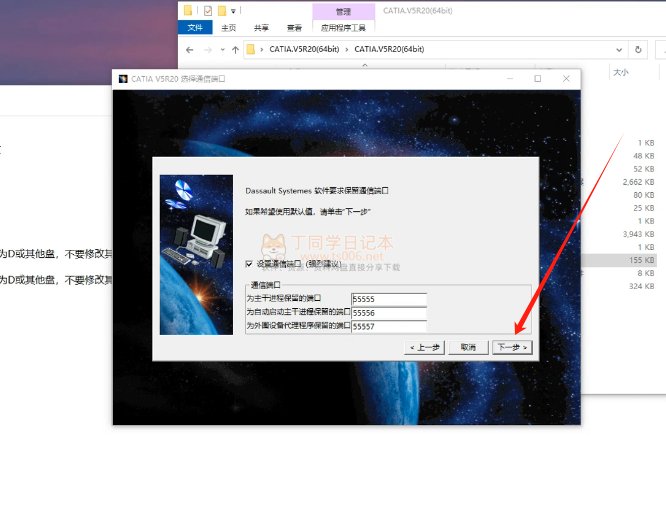
Task: Click the last CATIA.V5R20(64bit) breadcrumb segment
Action: [389, 49]
